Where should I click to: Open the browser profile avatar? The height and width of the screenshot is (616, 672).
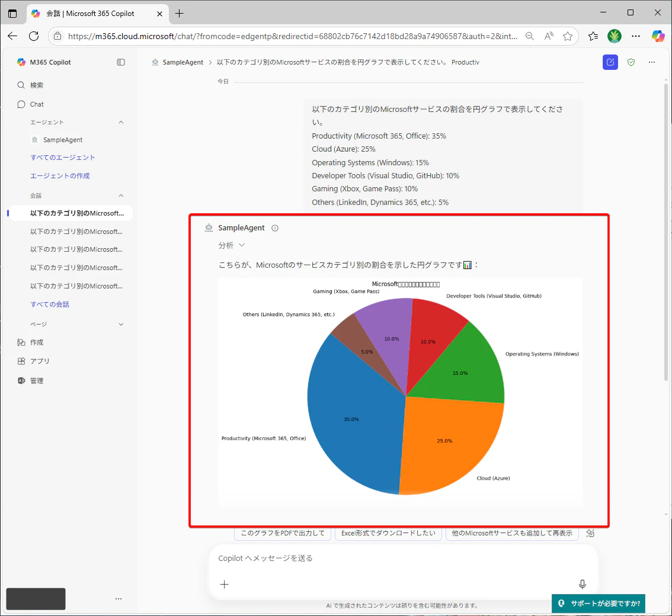614,36
